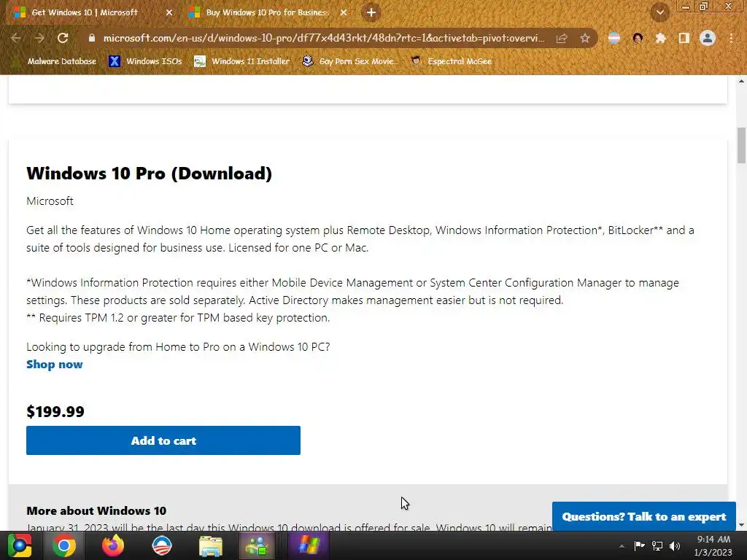Select the $199.99 price text

(55, 411)
